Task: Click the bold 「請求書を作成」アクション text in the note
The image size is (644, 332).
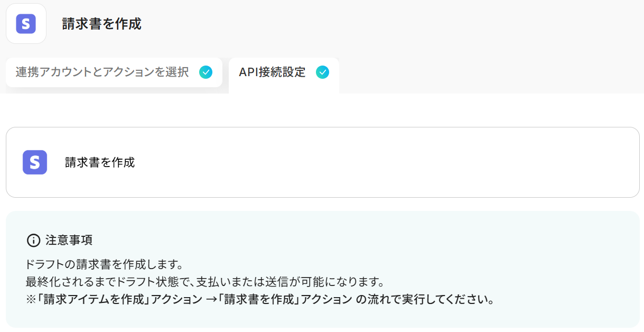Action: (x=286, y=300)
